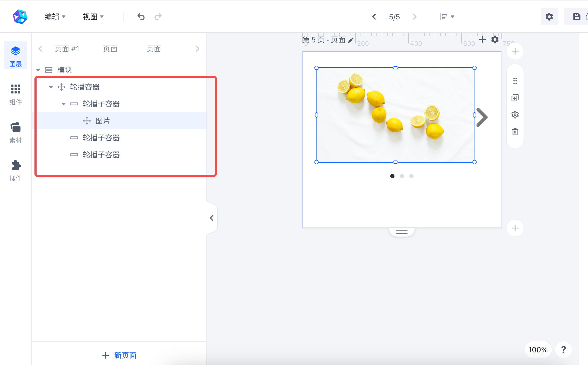588x365 pixels.
Task: Select the lemon image on canvas
Action: [x=396, y=115]
